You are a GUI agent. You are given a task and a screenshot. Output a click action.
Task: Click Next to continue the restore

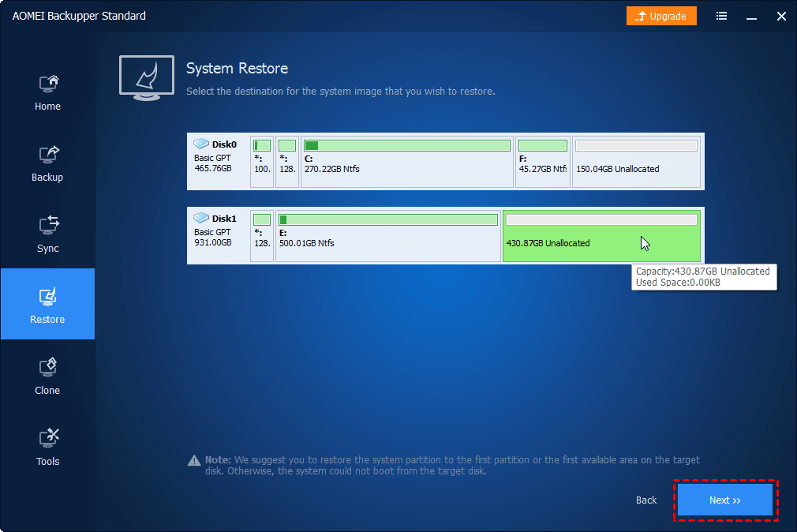(x=725, y=500)
